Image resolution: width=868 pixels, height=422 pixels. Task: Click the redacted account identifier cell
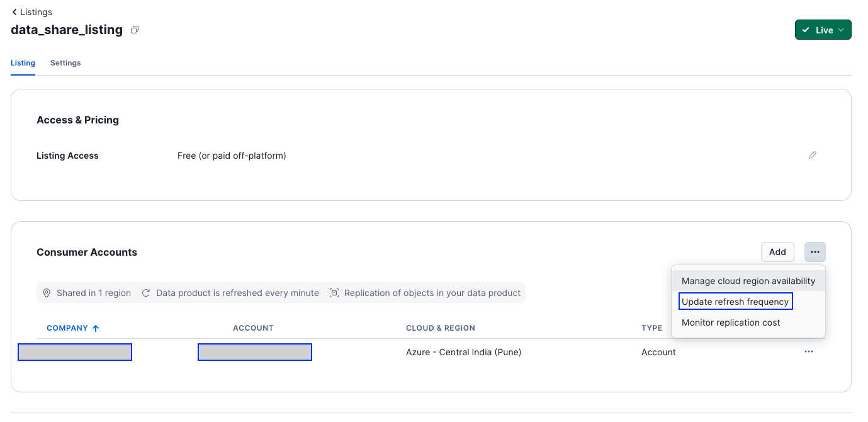254,351
